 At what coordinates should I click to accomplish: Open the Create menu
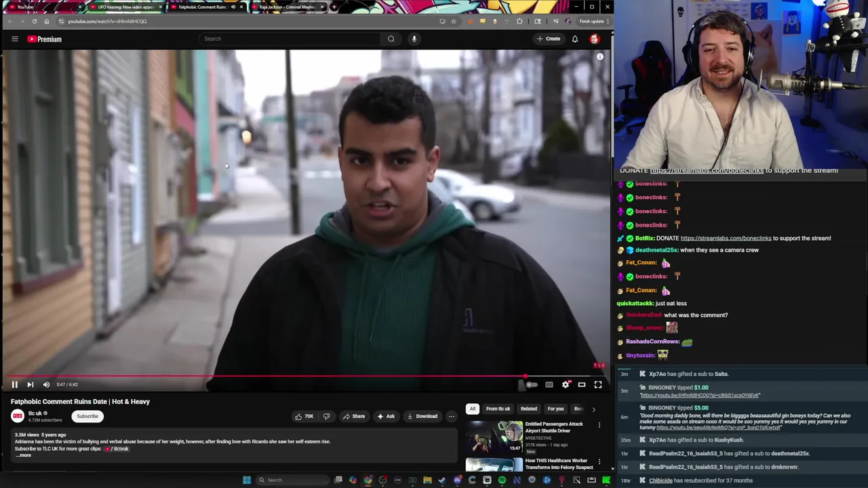[549, 39]
